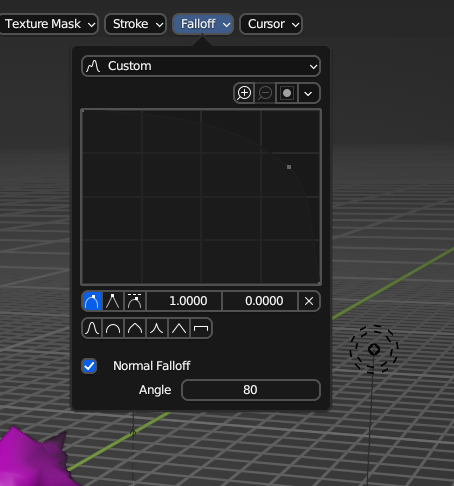Uncheck the Normal Falloff checkbox
The height and width of the screenshot is (486, 454).
coord(89,366)
